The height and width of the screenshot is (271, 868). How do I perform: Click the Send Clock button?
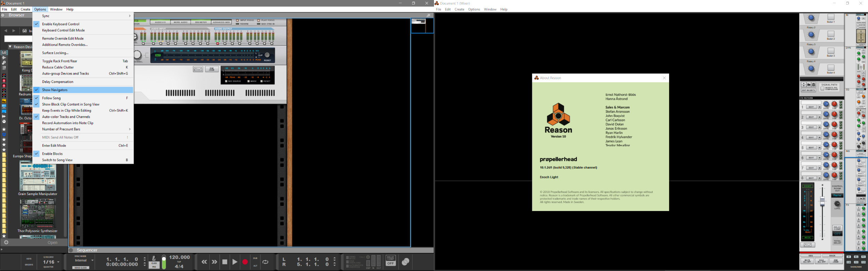81,268
